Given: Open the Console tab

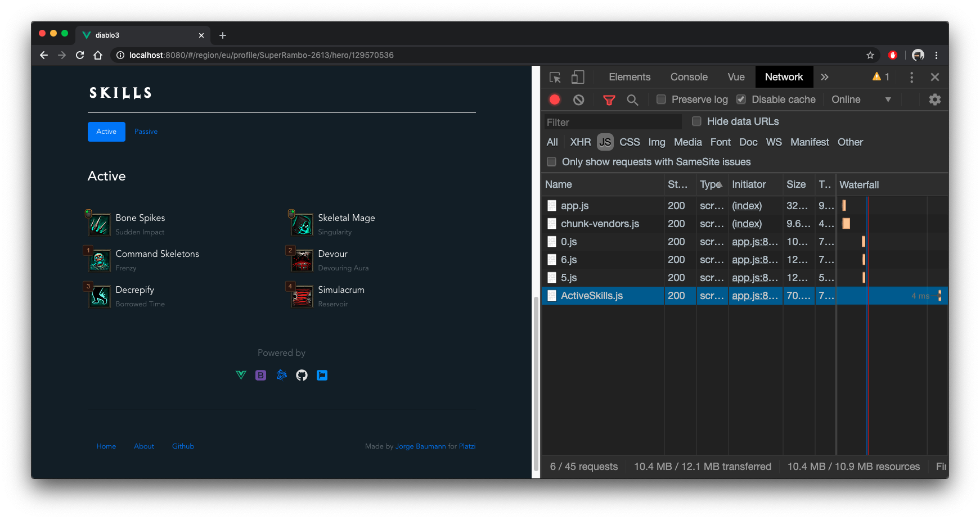Looking at the screenshot, I should pyautogui.click(x=689, y=77).
